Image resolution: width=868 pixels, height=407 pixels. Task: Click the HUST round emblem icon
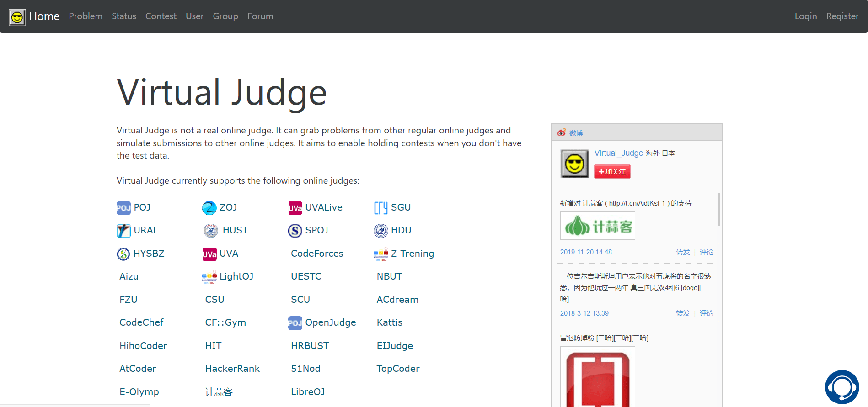tap(211, 231)
